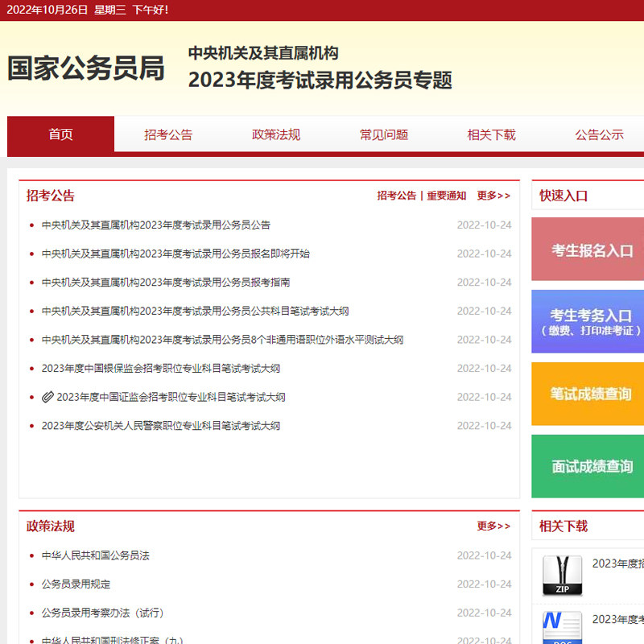The image size is (644, 644).
Task: Click the 考生报名入口 button
Action: [588, 250]
